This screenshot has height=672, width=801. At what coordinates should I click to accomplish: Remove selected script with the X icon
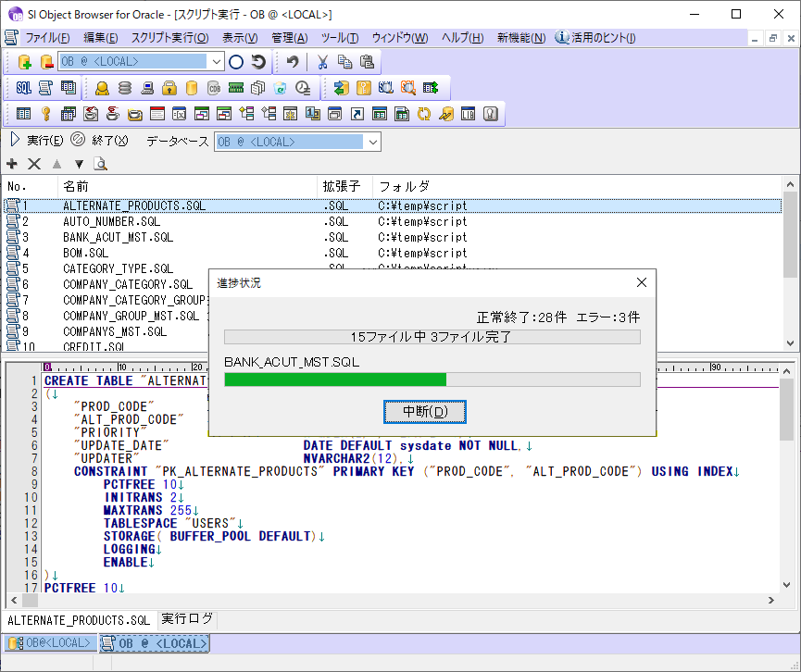coord(32,164)
